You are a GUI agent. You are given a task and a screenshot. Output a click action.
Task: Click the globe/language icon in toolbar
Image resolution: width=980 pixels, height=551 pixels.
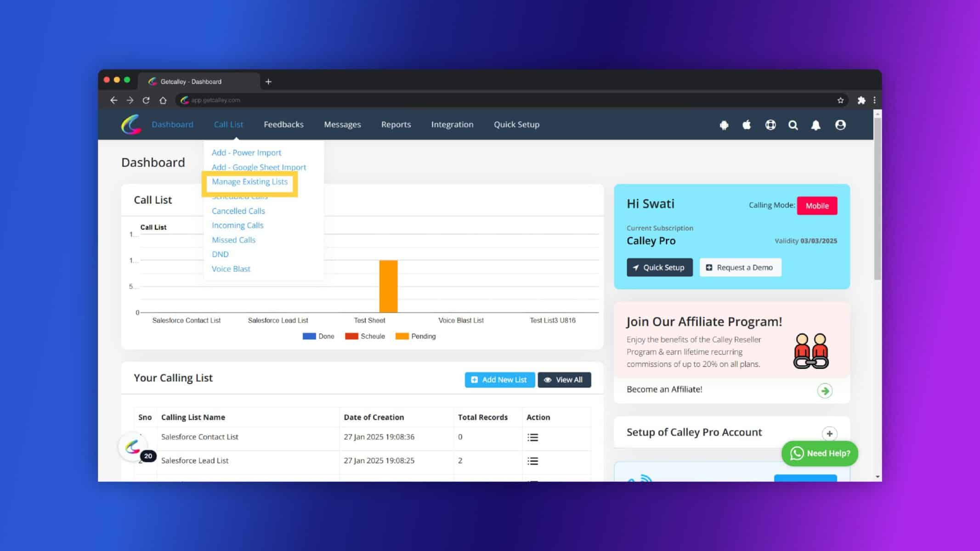769,124
